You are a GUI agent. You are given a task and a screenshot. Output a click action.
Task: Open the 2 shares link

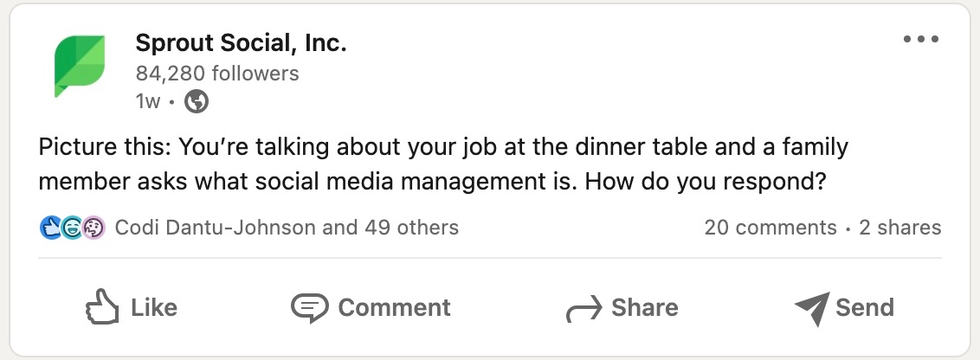point(899,228)
